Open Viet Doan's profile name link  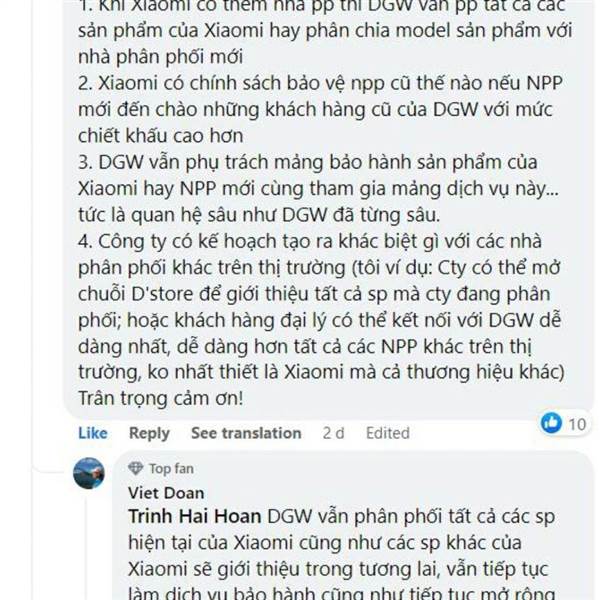click(x=166, y=493)
